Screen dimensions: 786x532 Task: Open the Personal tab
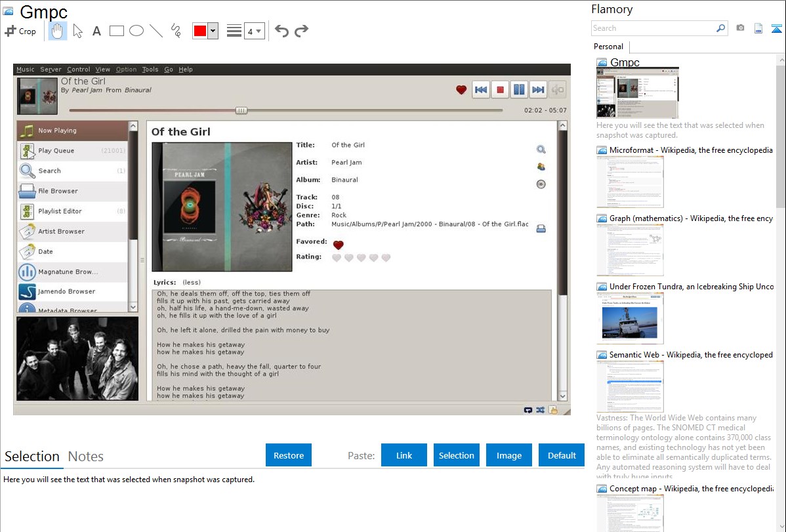(608, 47)
